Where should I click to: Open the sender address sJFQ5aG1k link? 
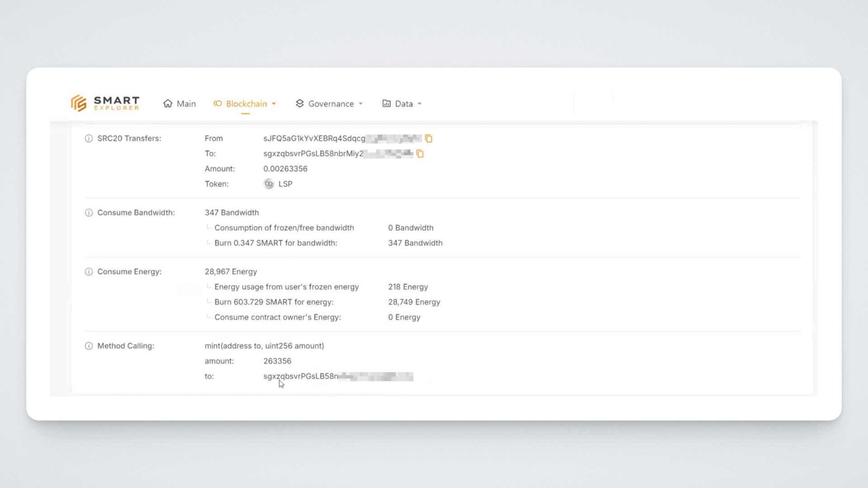314,139
